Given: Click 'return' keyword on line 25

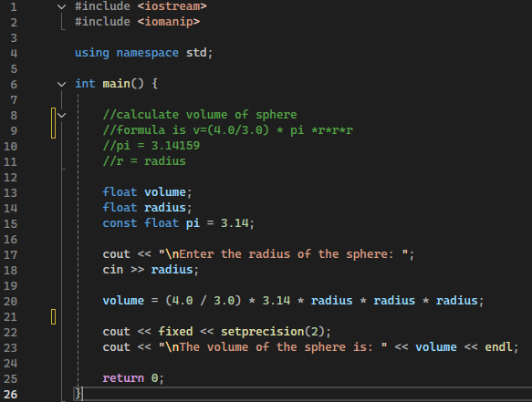Looking at the screenshot, I should click(123, 378).
